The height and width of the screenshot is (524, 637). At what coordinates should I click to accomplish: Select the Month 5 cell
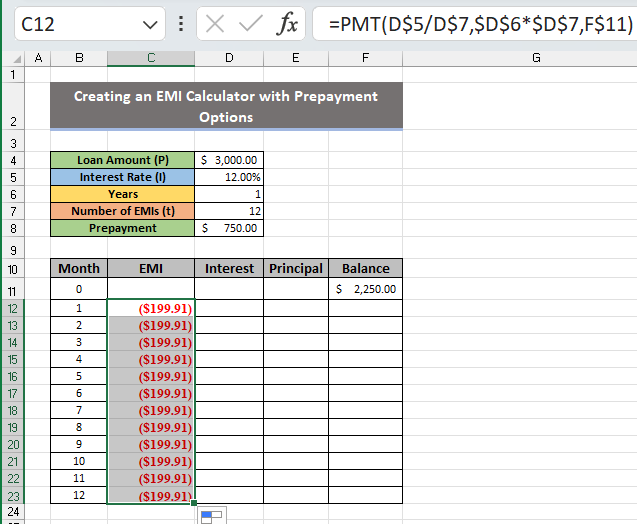[79, 376]
